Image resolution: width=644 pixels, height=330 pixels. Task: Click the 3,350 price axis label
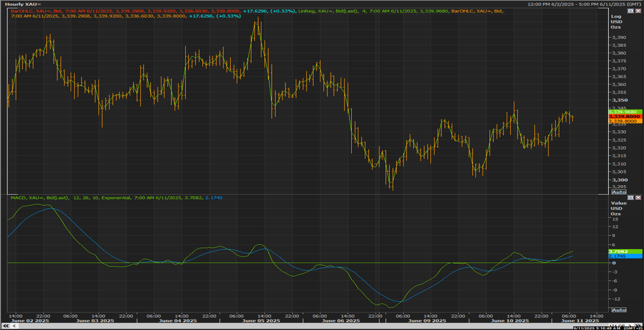(618, 100)
